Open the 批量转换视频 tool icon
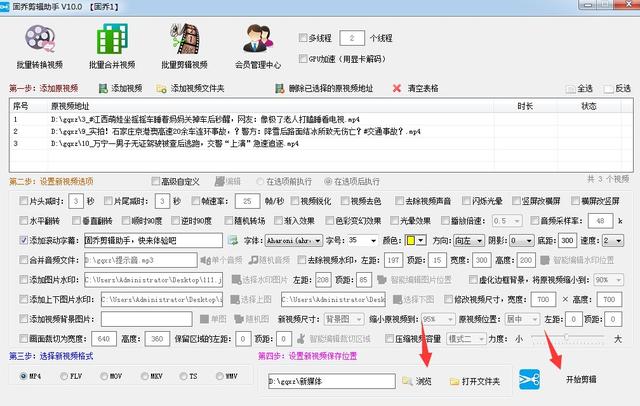 click(x=40, y=39)
